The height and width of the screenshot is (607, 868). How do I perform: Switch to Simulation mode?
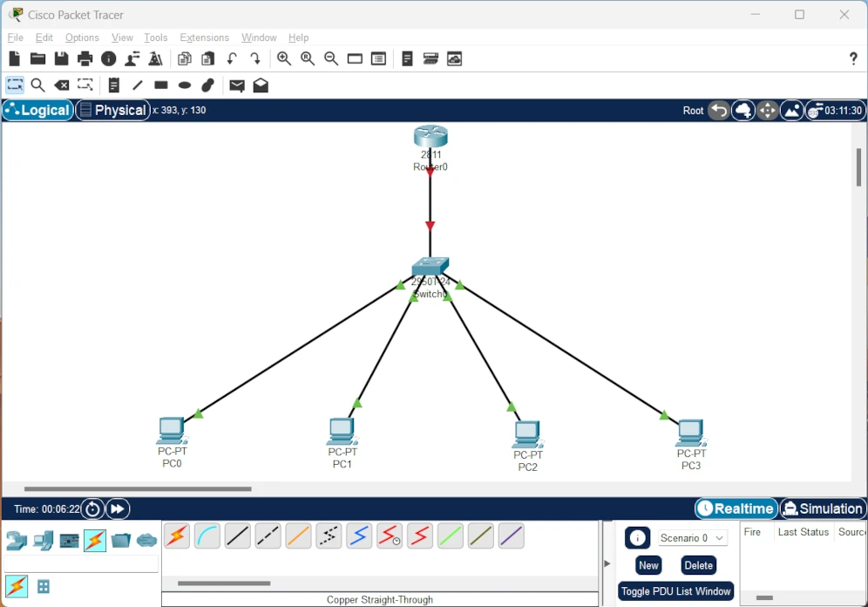coord(823,508)
